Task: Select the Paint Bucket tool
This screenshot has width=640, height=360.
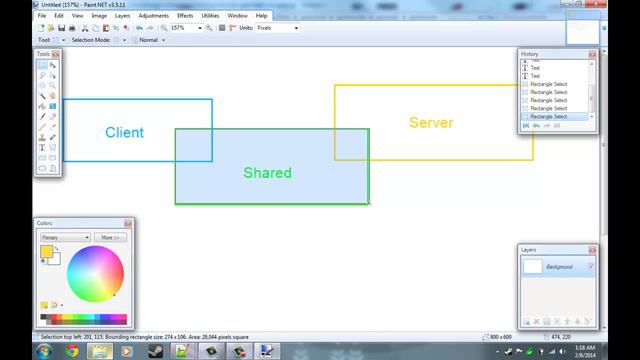Action: [x=42, y=106]
